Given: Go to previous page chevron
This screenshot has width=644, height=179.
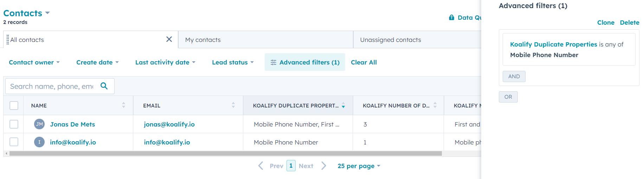Looking at the screenshot, I should pos(260,166).
